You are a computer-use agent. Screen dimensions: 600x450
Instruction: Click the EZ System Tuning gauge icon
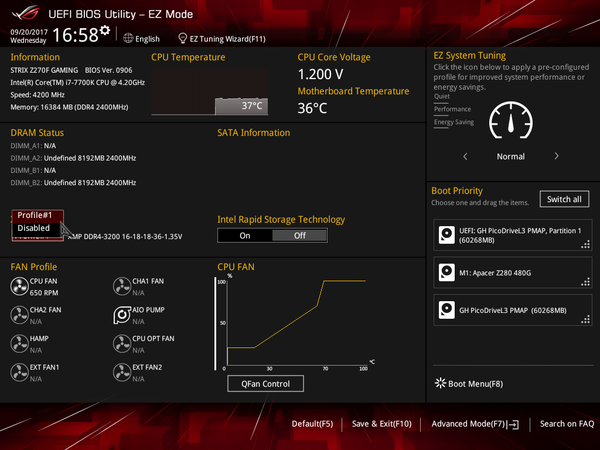coord(511,121)
